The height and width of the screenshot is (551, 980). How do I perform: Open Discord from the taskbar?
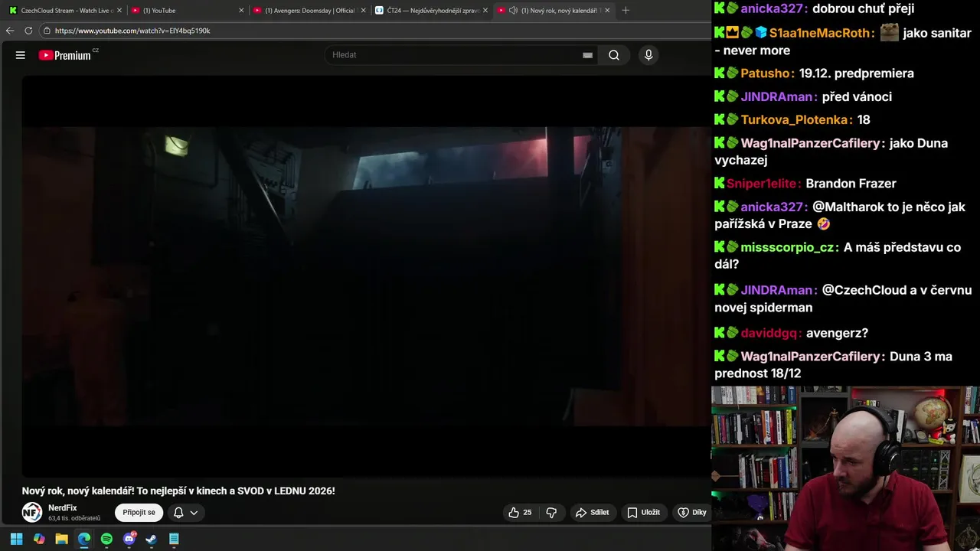[x=129, y=539]
